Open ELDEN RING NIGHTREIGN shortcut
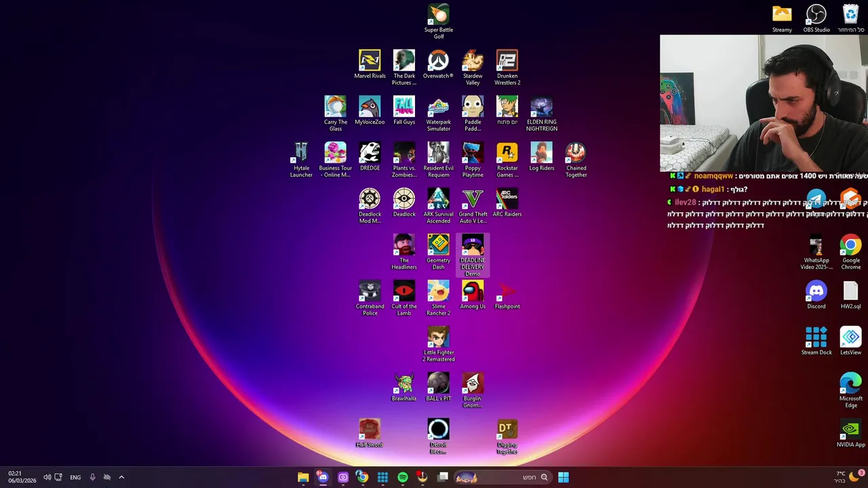Image resolution: width=868 pixels, height=488 pixels. 542,114
